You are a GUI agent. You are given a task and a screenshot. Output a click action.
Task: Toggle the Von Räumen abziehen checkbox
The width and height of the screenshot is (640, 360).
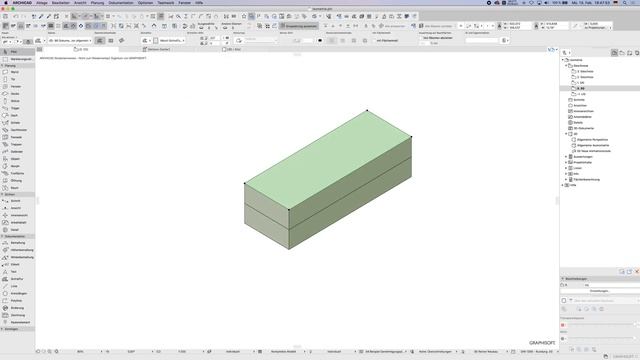pyautogui.click(x=421, y=38)
